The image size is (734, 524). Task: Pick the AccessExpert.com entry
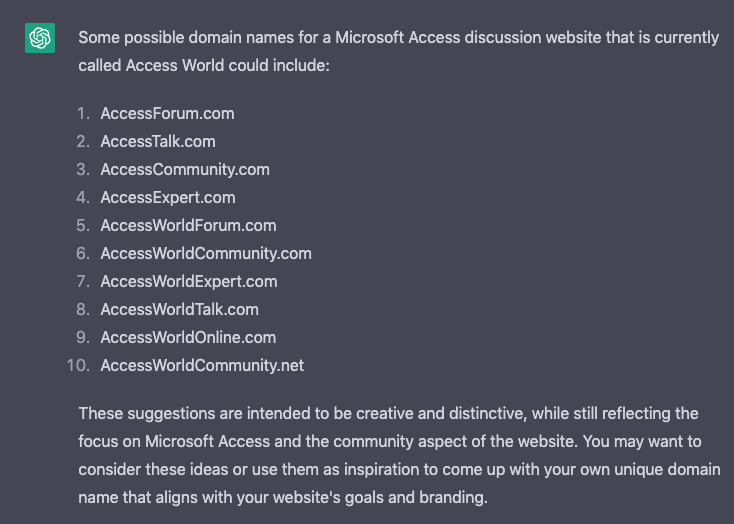[168, 198]
